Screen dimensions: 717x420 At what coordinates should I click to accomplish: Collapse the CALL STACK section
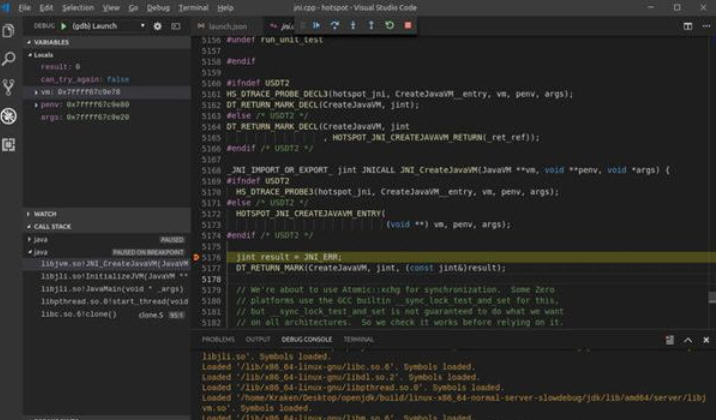[50, 227]
